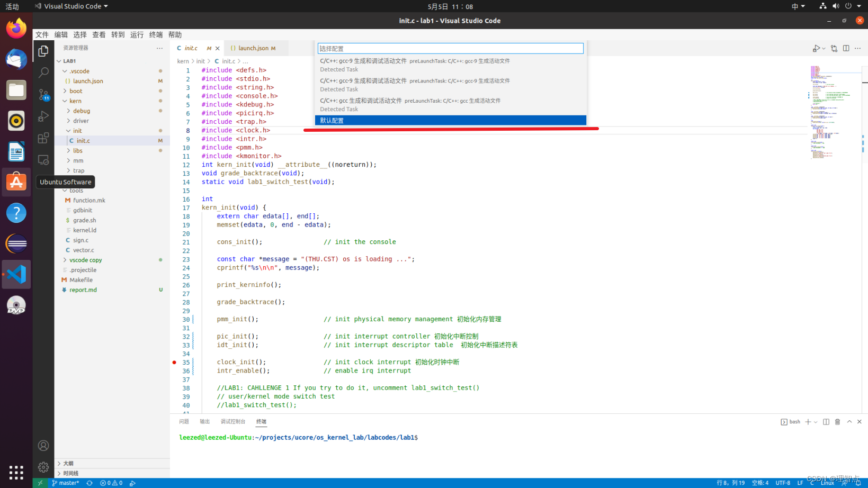Viewport: 868px width, 488px height.
Task: Open Ubuntu Software from the dock
Action: (x=16, y=182)
